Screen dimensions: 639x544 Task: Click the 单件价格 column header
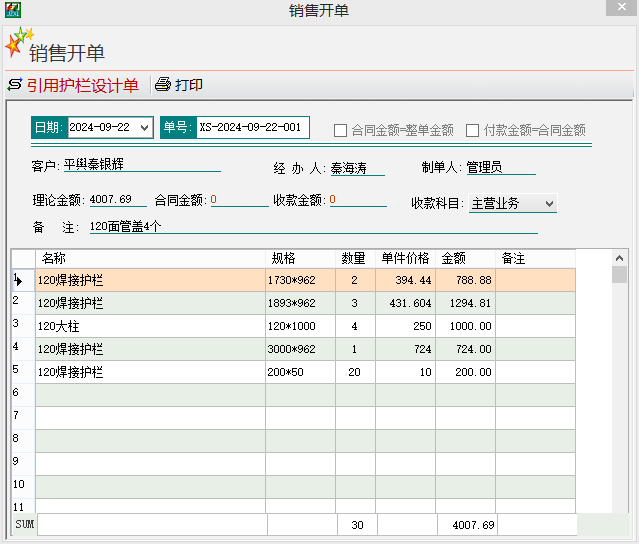405,258
